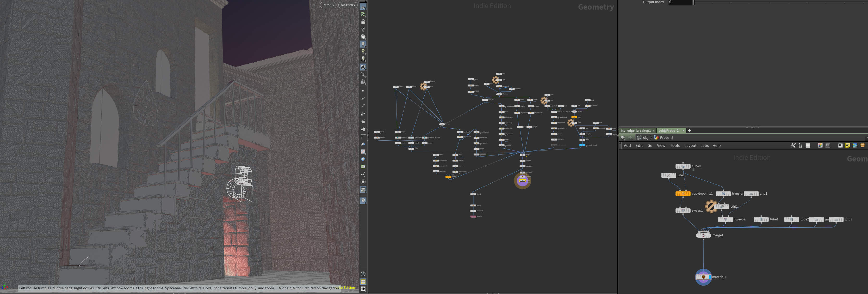Click the forward navigation arrow in network pane
This screenshot has height=294, width=868.
pyautogui.click(x=630, y=137)
